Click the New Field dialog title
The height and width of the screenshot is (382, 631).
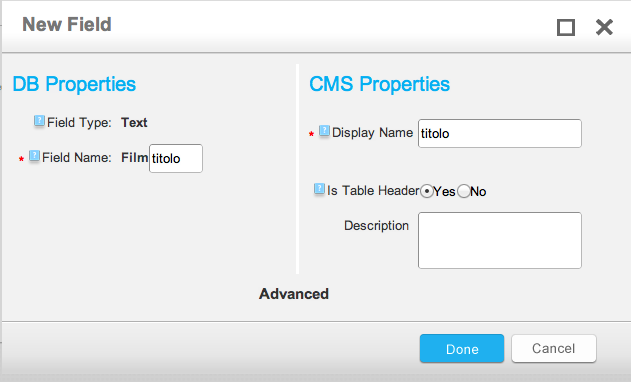pyautogui.click(x=67, y=25)
